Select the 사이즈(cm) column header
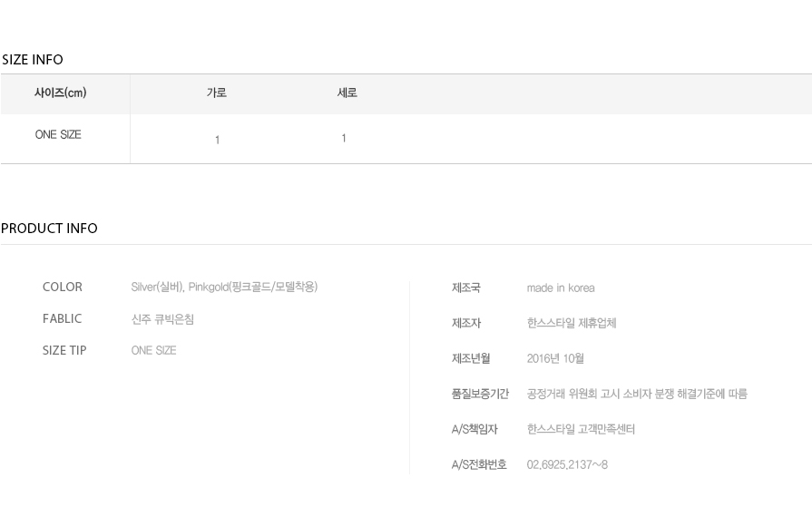Image resolution: width=812 pixels, height=517 pixels. point(60,93)
